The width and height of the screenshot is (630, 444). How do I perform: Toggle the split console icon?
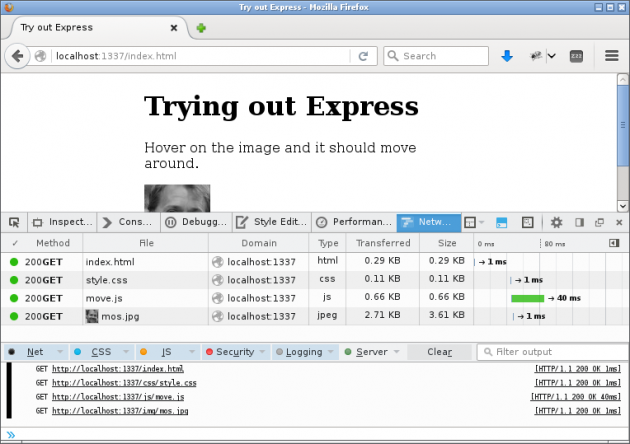tap(501, 222)
